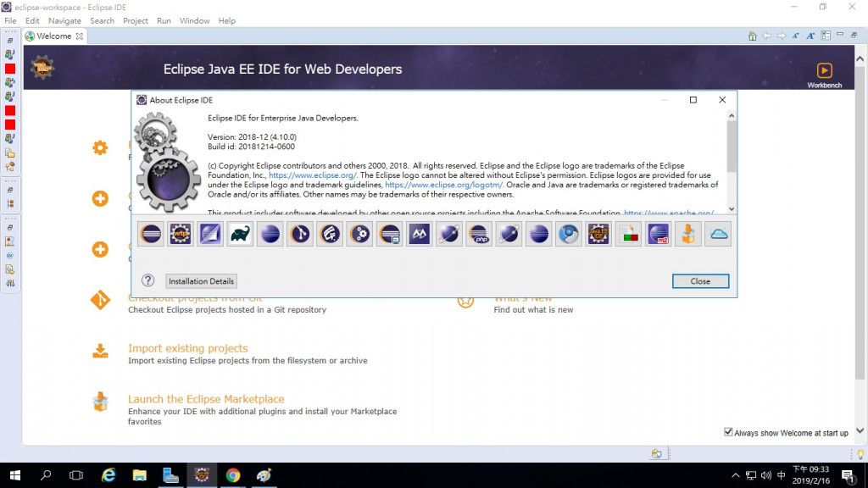
Task: Open the eclipse.org/logotm/ link
Action: tap(444, 185)
